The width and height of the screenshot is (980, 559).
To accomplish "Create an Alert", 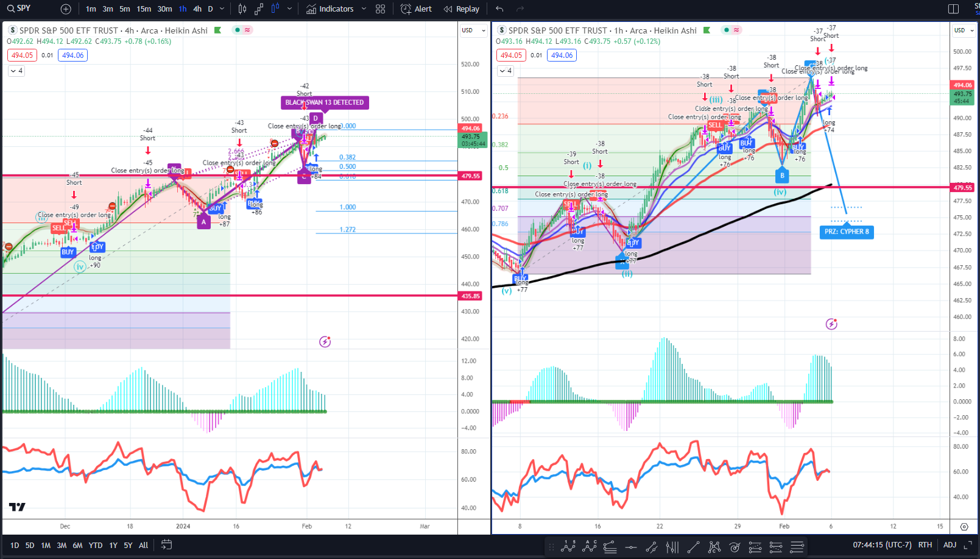I will coord(416,9).
